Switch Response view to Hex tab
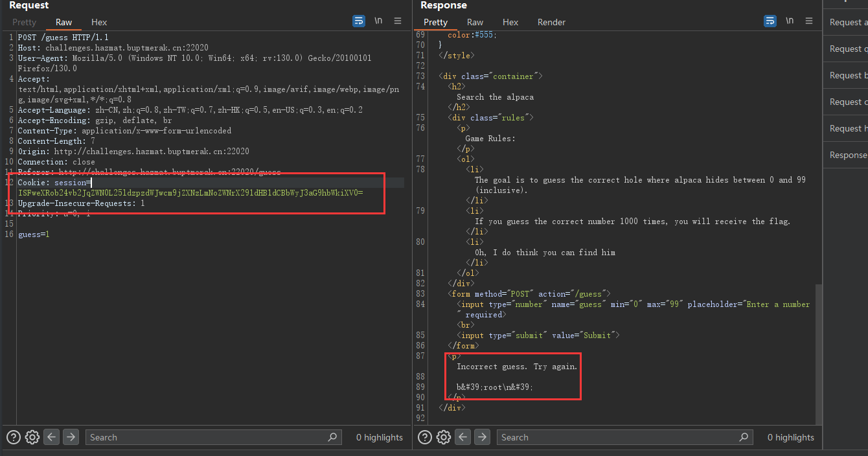The width and height of the screenshot is (868, 456). [510, 22]
